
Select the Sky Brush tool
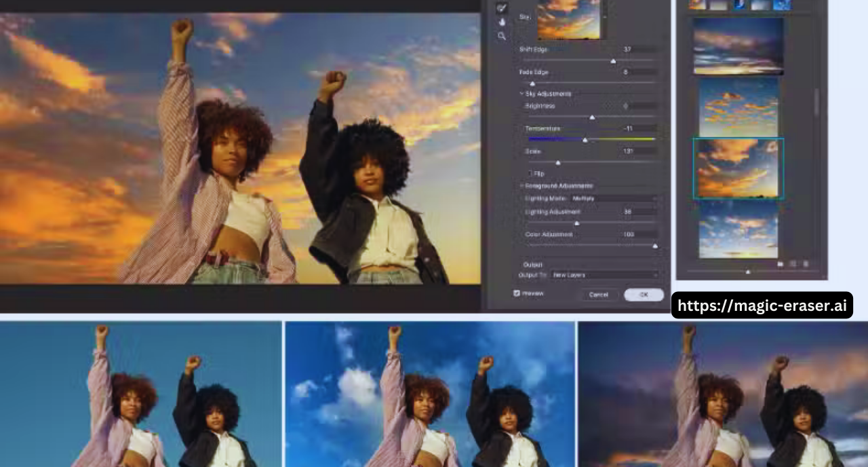(502, 8)
